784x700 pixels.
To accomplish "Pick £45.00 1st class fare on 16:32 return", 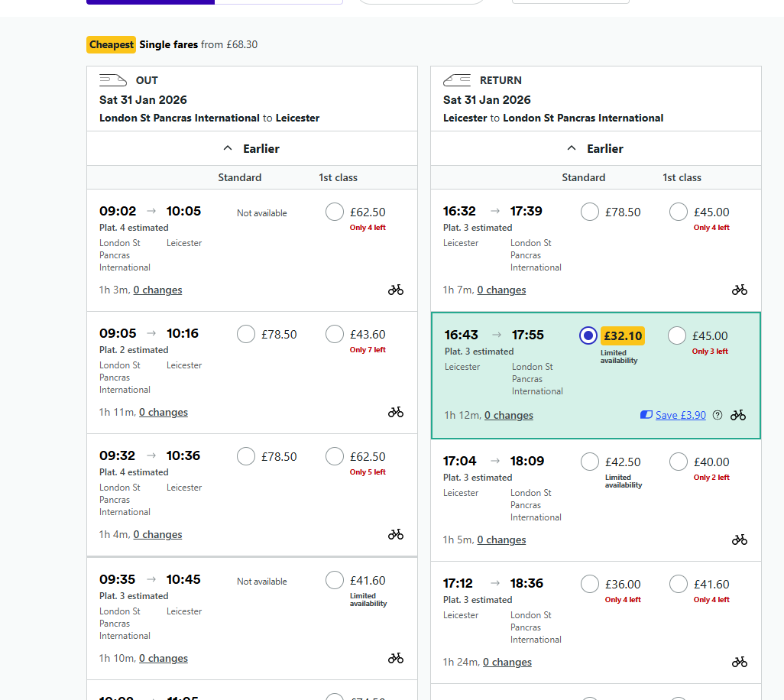I will (679, 212).
